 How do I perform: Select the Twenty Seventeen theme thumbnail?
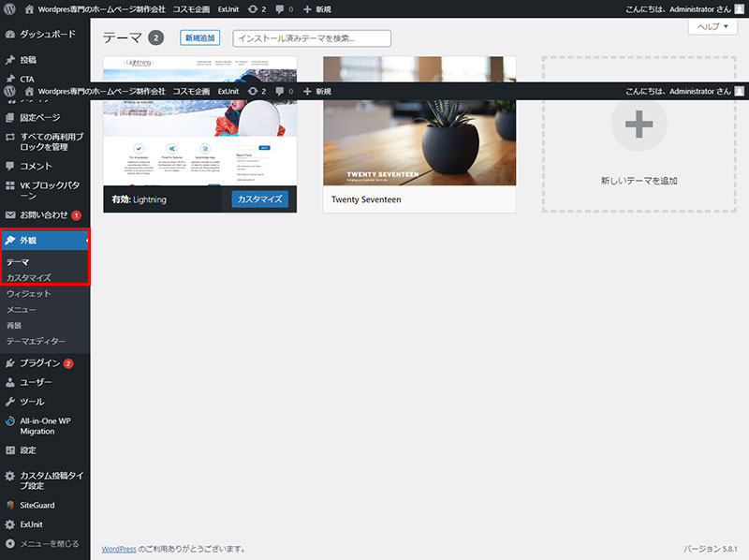(419, 122)
